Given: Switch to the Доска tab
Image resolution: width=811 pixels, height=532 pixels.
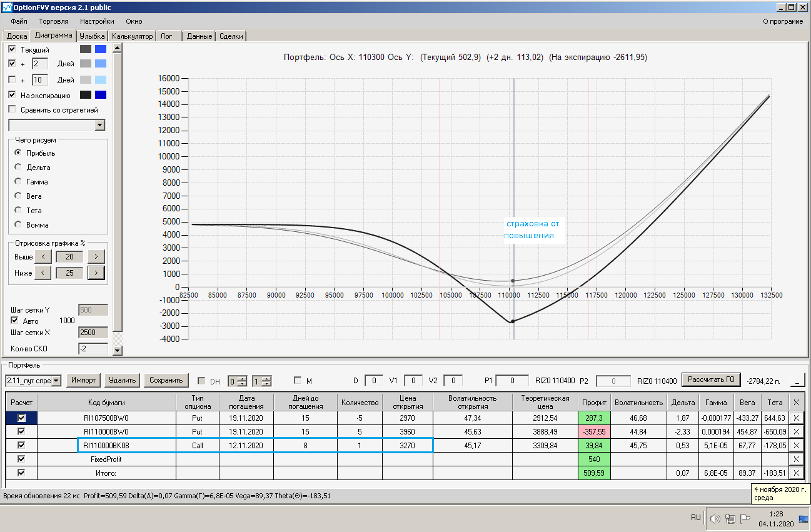Looking at the screenshot, I should (17, 36).
